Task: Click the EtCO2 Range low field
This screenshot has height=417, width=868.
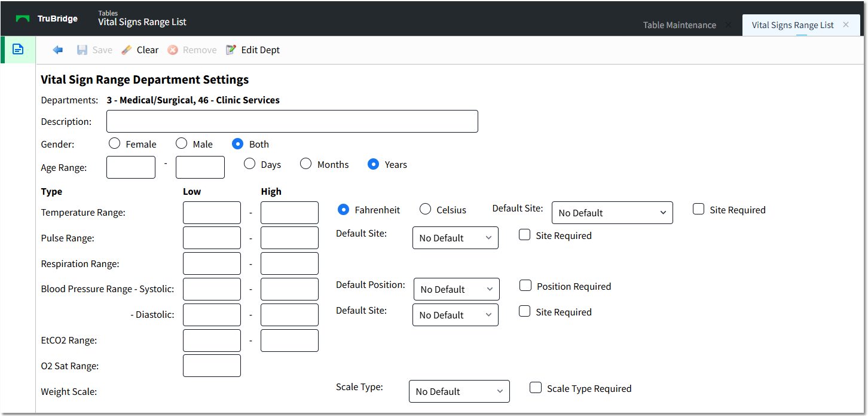Action: point(212,341)
